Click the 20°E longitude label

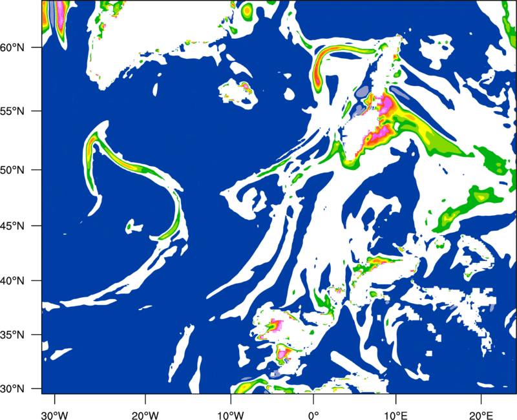[481, 415]
